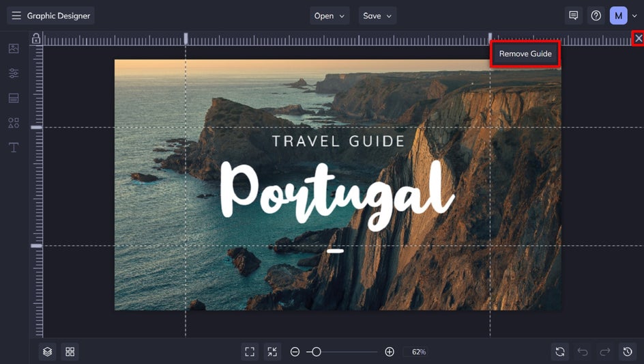The width and height of the screenshot is (644, 364).
Task: Open the Graphic Designer hamburger menu
Action: pyautogui.click(x=16, y=16)
